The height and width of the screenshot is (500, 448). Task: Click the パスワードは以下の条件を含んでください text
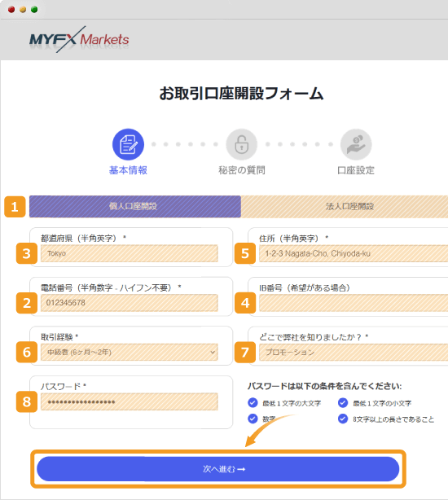tap(325, 386)
